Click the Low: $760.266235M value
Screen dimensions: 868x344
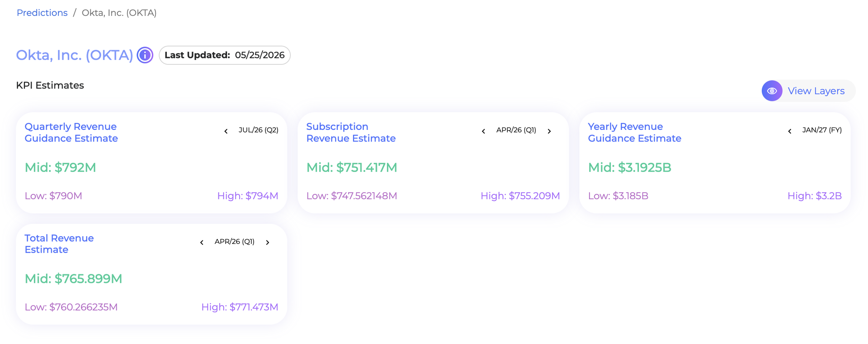click(x=71, y=307)
